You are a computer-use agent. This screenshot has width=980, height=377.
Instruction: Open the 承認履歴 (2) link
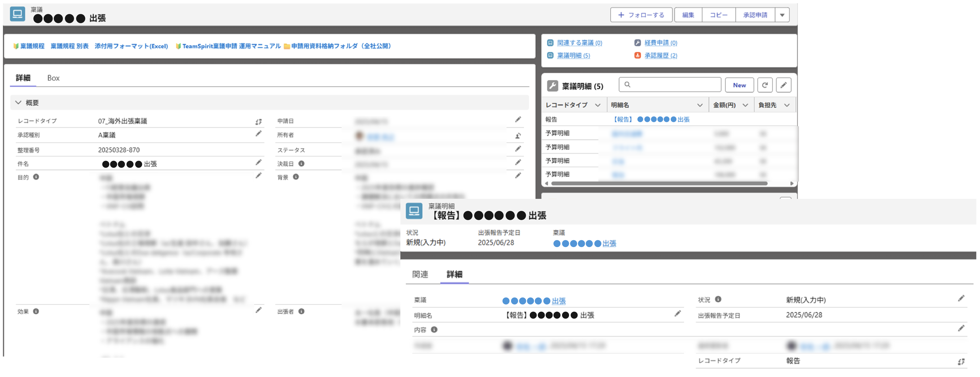(660, 56)
